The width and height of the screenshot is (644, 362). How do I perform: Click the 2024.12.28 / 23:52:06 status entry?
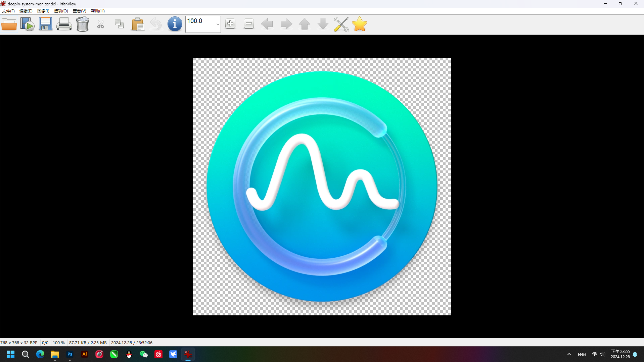coord(132,343)
